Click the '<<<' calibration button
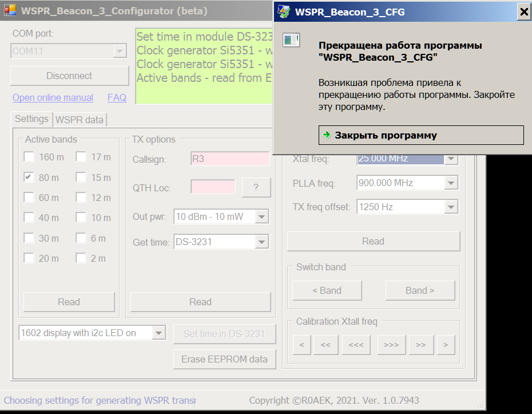This screenshot has height=414, width=532. [356, 345]
